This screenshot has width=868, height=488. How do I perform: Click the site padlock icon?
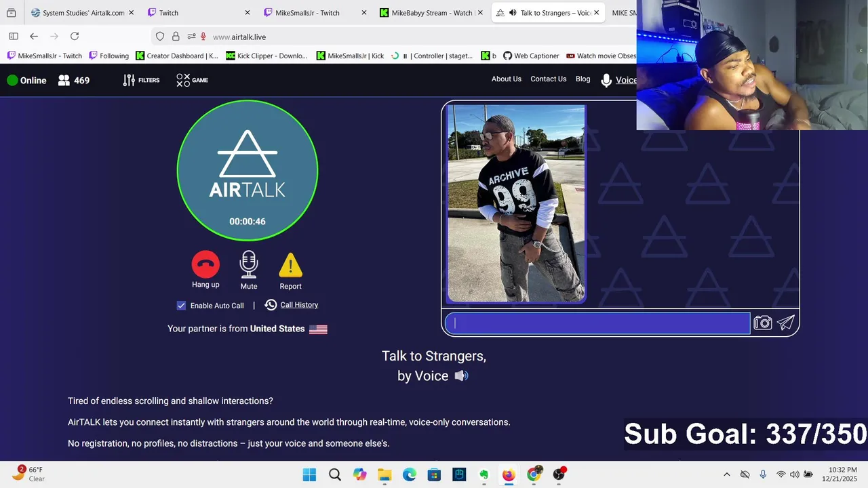coord(176,37)
